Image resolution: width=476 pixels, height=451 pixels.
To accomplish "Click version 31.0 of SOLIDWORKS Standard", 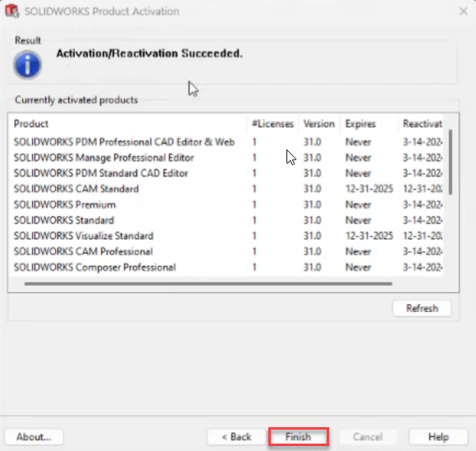I will [x=313, y=220].
